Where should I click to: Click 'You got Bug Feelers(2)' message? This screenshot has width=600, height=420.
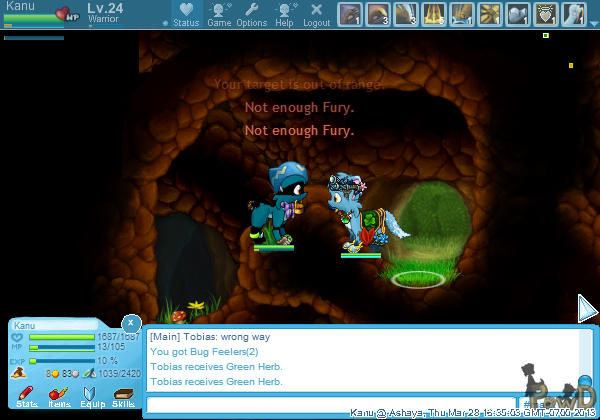point(204,352)
